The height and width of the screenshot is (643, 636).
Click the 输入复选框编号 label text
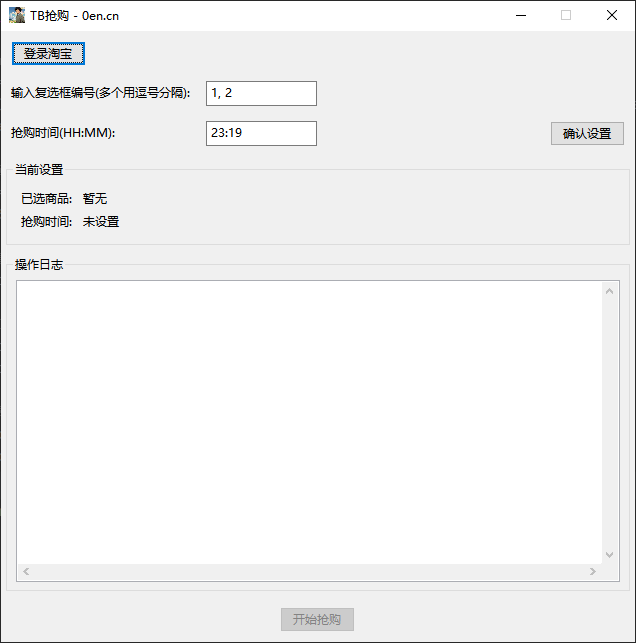(x=100, y=93)
